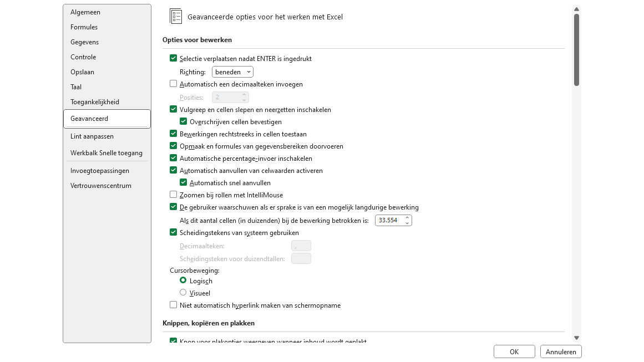Select the Logisch cursor movement option
Viewport: 644px width, 362px height.
coord(183,281)
